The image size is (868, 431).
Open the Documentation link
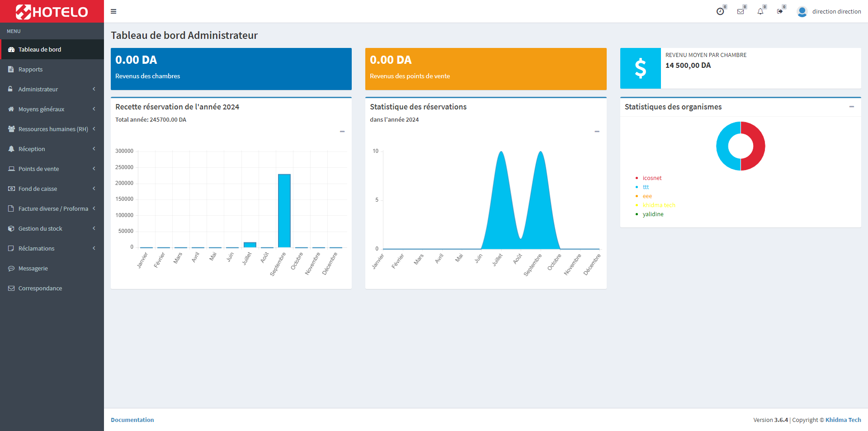tap(132, 420)
